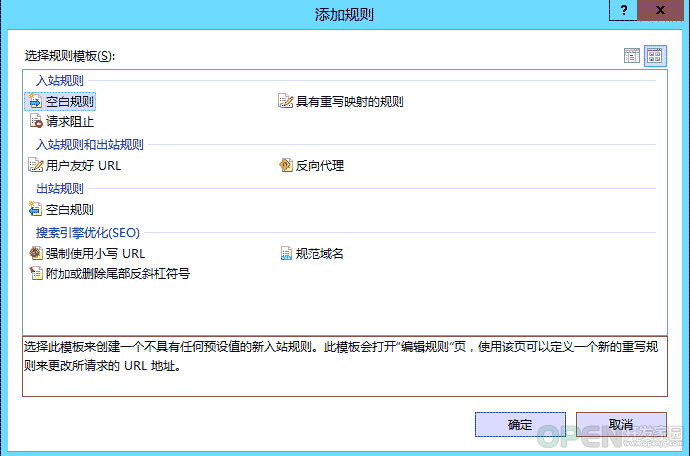
Task: Click the 强制使用小写 URL label
Action: pyautogui.click(x=95, y=254)
